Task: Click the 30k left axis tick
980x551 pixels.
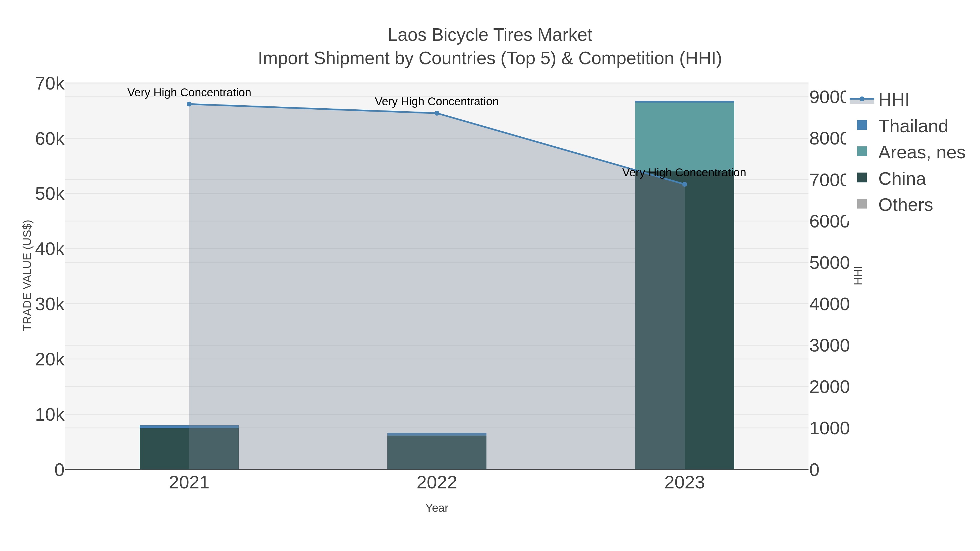Action: [50, 304]
